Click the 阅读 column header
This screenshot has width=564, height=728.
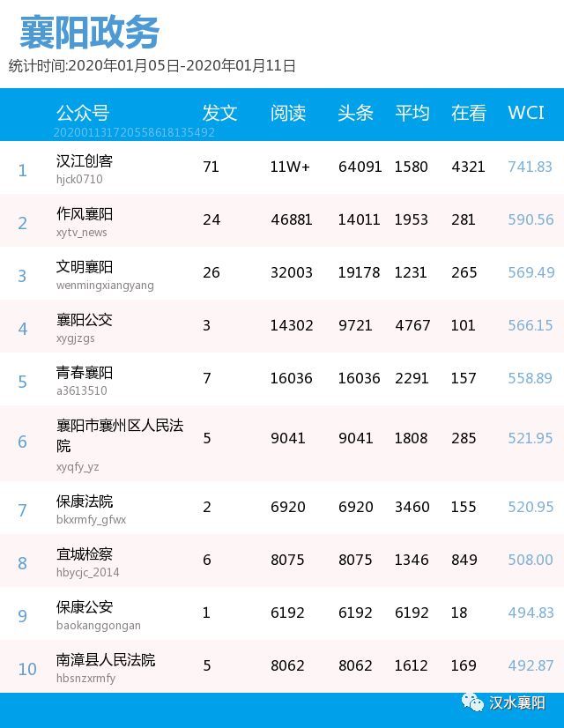coord(288,114)
